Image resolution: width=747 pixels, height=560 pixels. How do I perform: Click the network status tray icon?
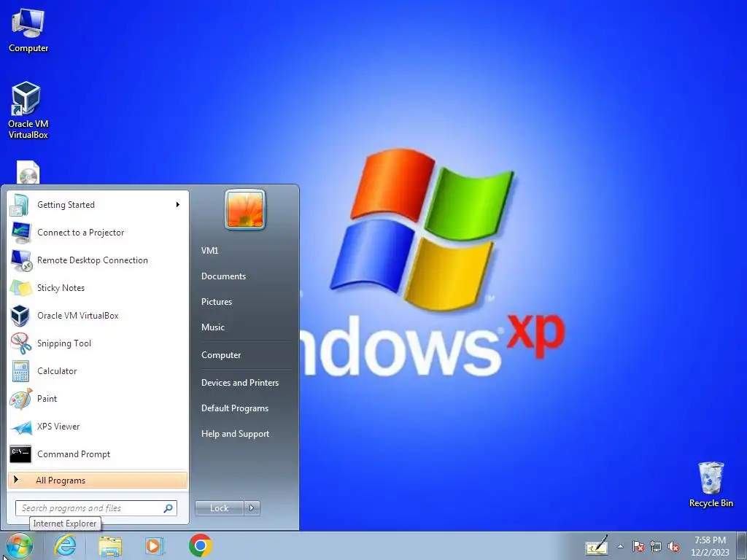pyautogui.click(x=656, y=546)
